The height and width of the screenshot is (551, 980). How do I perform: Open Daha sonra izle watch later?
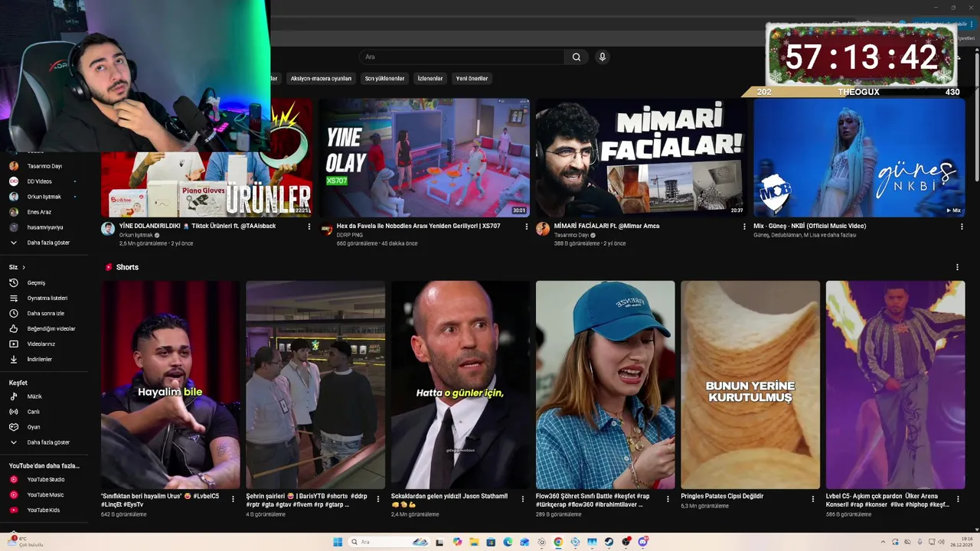(x=46, y=313)
